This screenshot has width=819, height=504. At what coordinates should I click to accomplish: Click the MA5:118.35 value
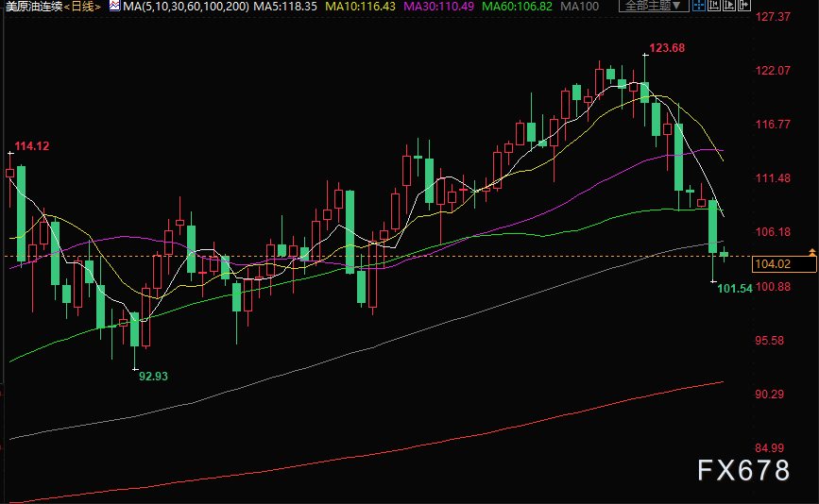(285, 7)
